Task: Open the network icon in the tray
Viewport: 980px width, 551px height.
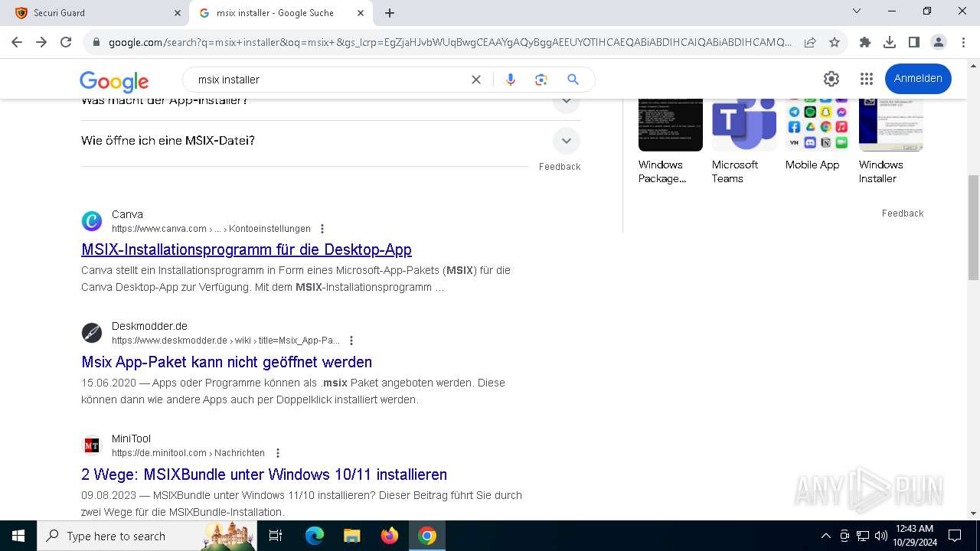Action: 863,536
